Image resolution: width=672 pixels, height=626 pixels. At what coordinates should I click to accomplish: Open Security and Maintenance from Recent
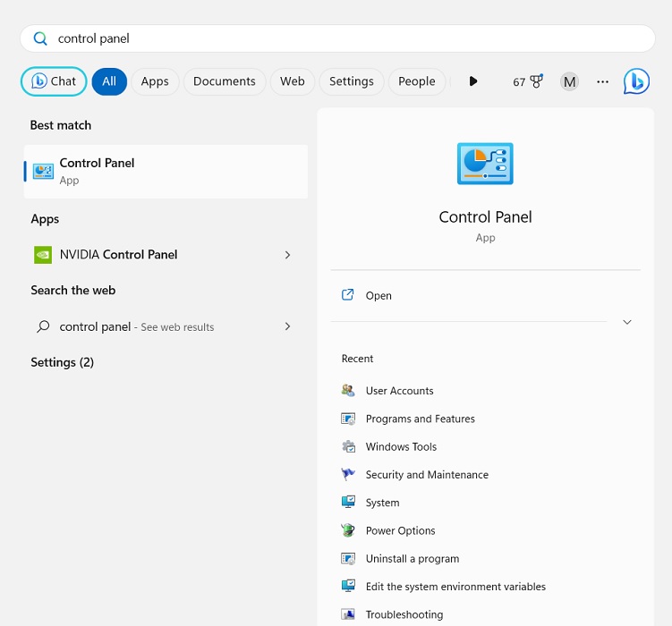(x=427, y=475)
